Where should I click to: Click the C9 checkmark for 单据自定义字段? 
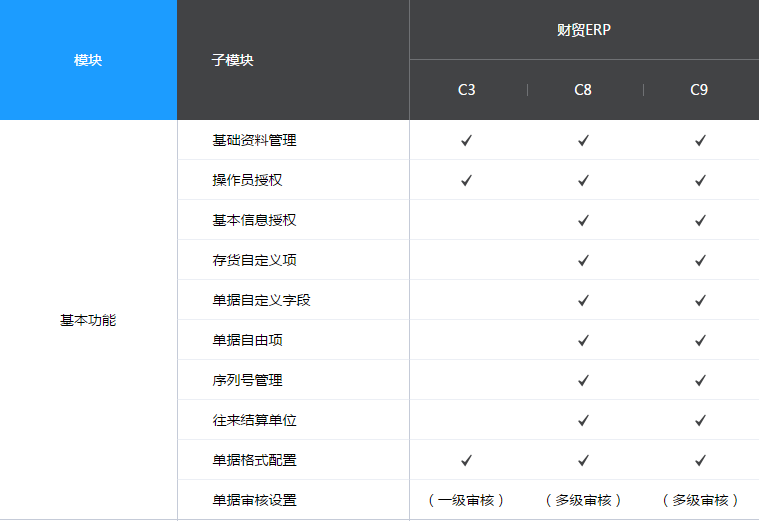click(700, 300)
